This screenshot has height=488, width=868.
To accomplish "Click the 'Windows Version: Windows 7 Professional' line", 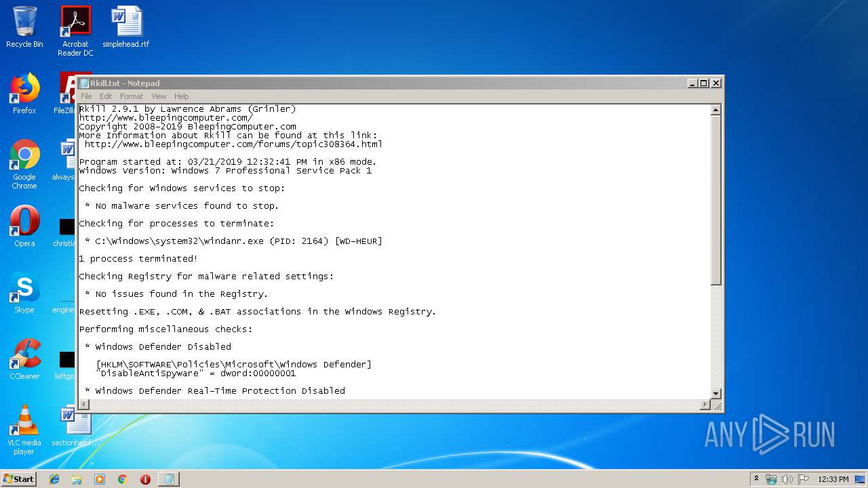I will [225, 171].
